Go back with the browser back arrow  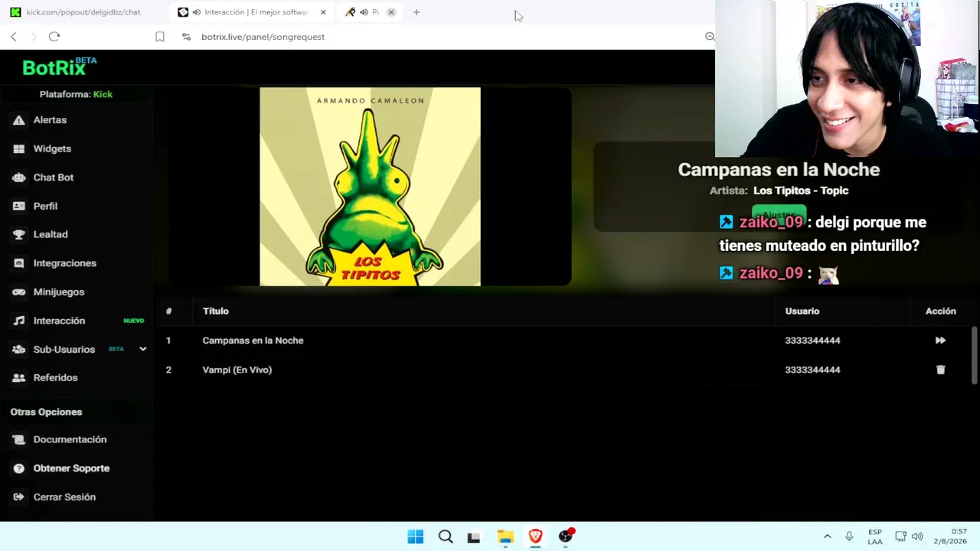tap(14, 37)
